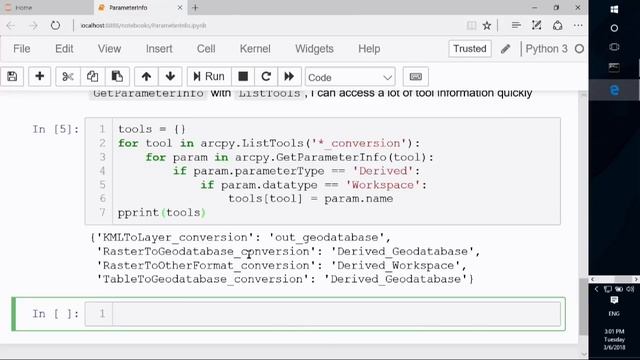The width and height of the screenshot is (640, 360).
Task: Open the File menu
Action: click(22, 49)
